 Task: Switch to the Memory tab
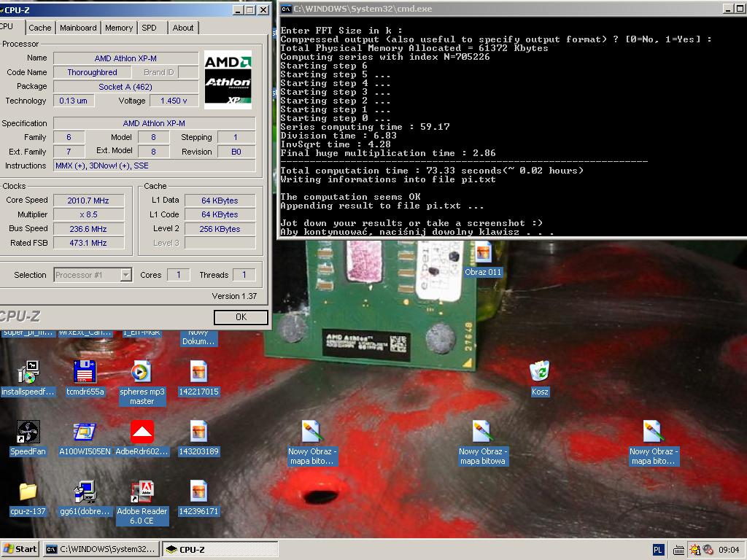coord(119,28)
